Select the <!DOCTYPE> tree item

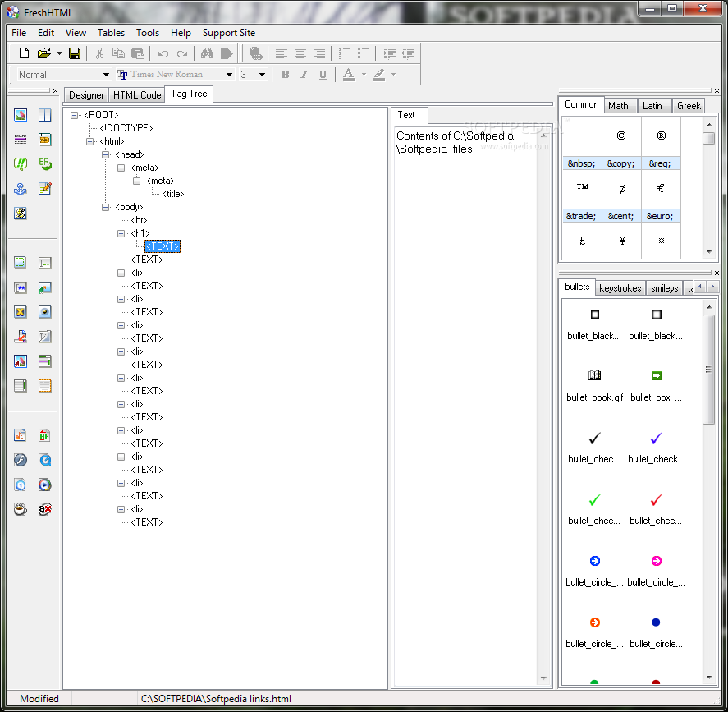(x=126, y=128)
